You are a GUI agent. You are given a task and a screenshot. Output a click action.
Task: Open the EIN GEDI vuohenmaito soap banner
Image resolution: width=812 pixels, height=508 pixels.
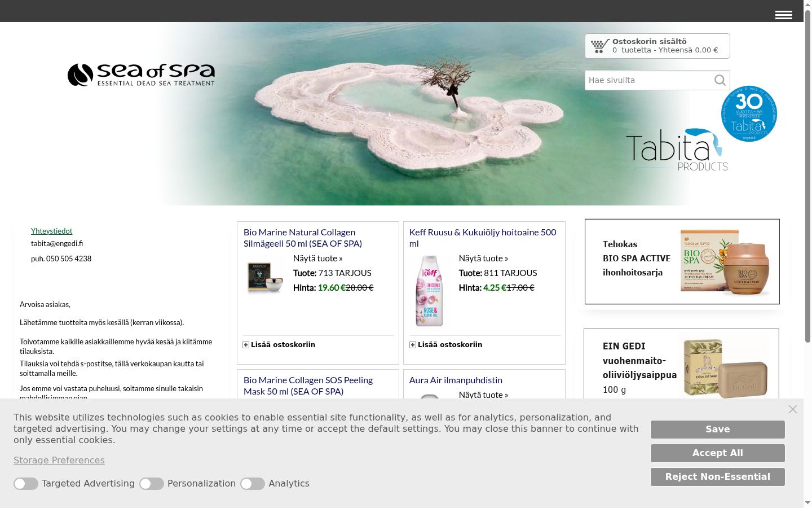681,364
